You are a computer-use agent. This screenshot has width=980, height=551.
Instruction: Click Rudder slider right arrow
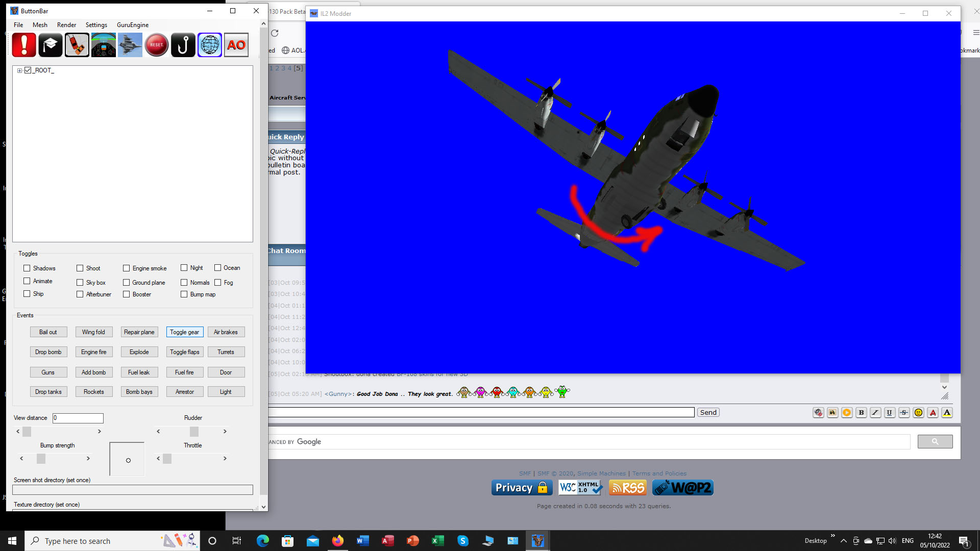coord(225,432)
